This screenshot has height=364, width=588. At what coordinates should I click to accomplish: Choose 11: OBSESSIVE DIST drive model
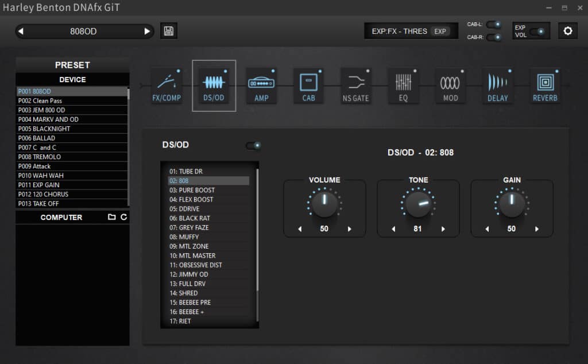click(208, 265)
